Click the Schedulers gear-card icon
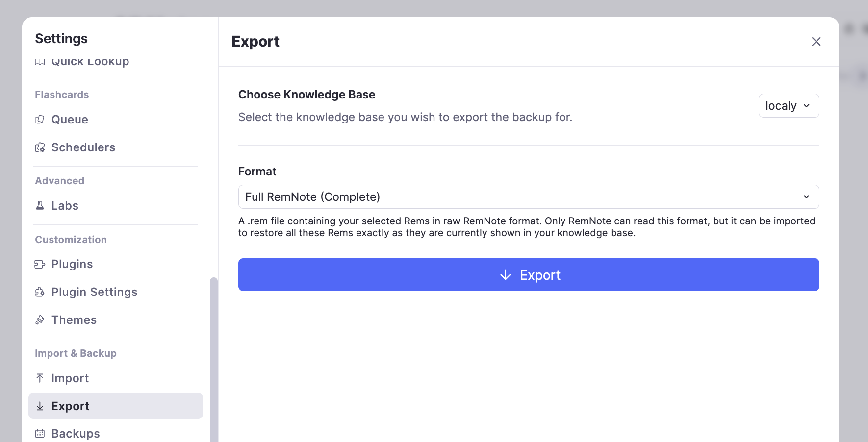This screenshot has width=868, height=442. pyautogui.click(x=40, y=147)
